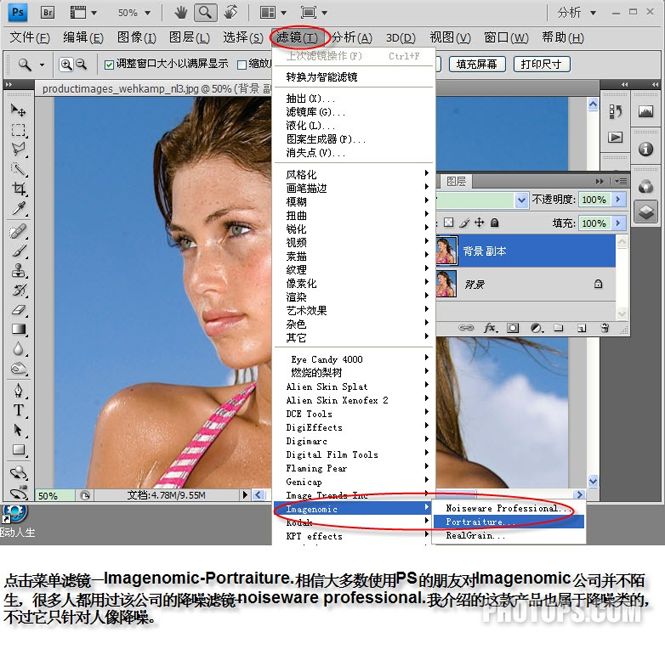
Task: Open the fill 100% slider arrow
Action: coord(618,223)
